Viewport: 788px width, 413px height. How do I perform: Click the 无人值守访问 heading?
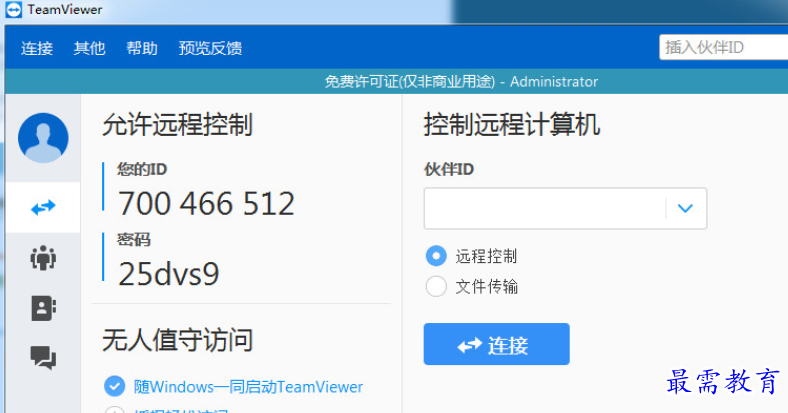[x=177, y=340]
